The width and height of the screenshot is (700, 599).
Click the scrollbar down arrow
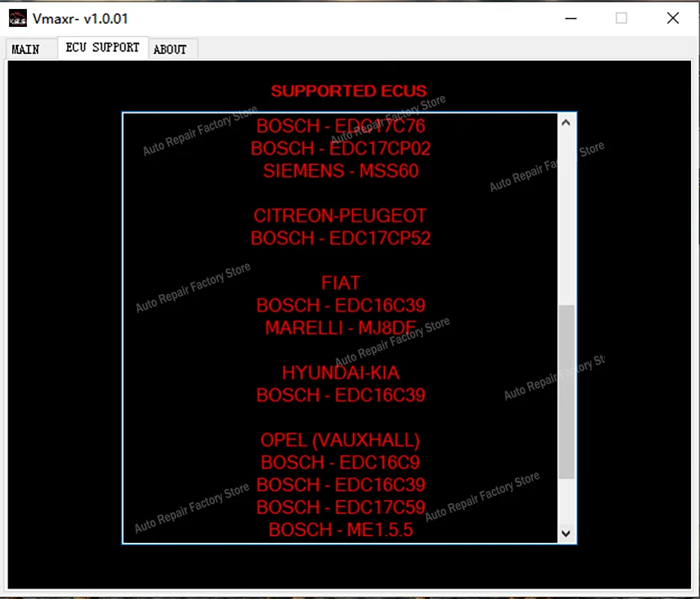(566, 533)
